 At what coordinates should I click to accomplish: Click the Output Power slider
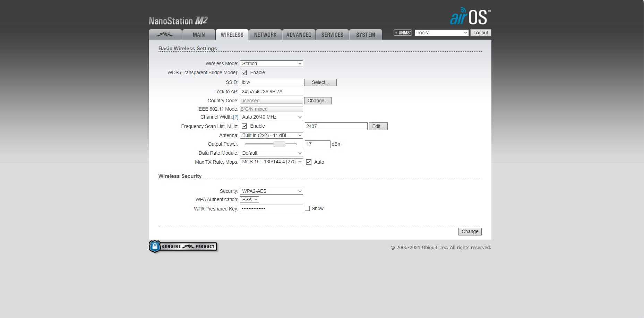[x=271, y=144]
